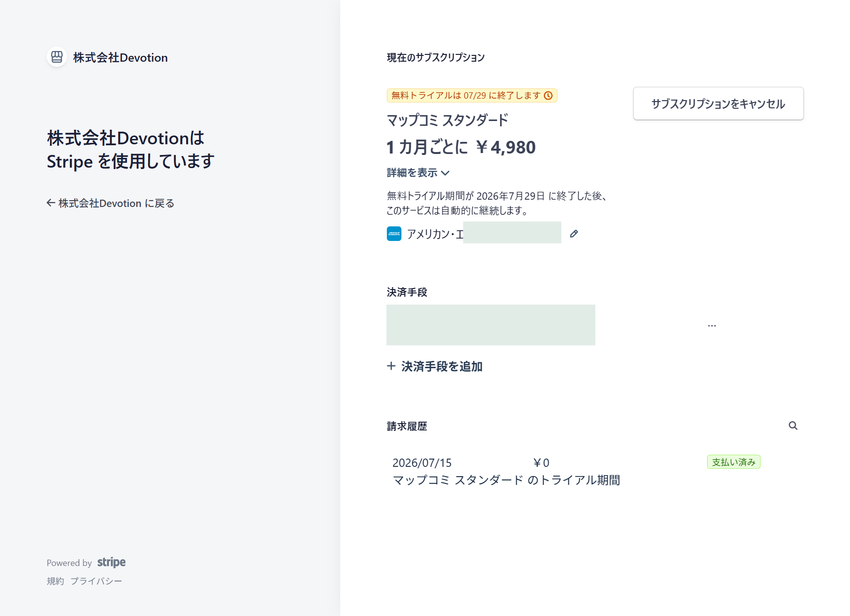Click the マップコミ スタンダード plan name
This screenshot has height=616, width=850.
click(448, 120)
